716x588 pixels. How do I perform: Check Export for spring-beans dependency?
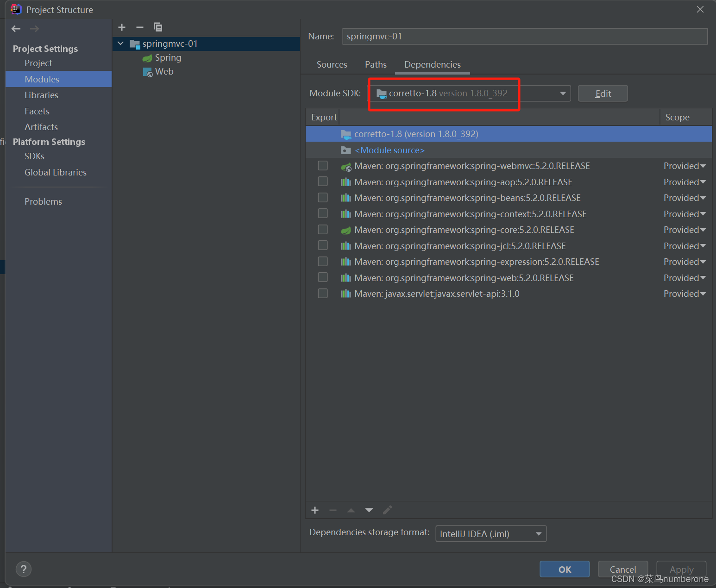[x=323, y=198]
